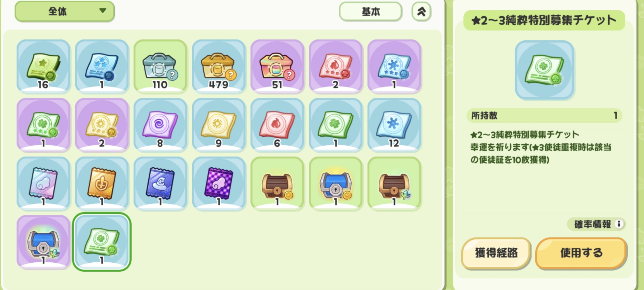Select the glowing blue locked chest with coin
This screenshot has width=644, height=290.
coord(336,184)
